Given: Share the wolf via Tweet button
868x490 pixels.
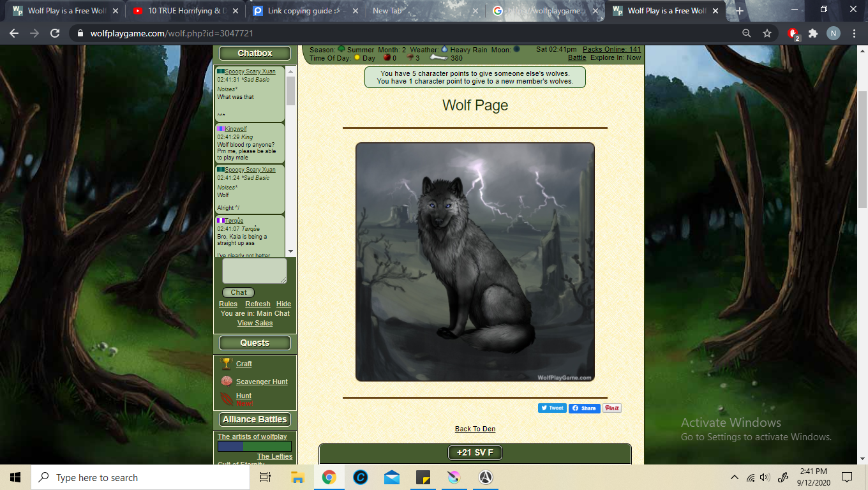Looking at the screenshot, I should [x=552, y=408].
